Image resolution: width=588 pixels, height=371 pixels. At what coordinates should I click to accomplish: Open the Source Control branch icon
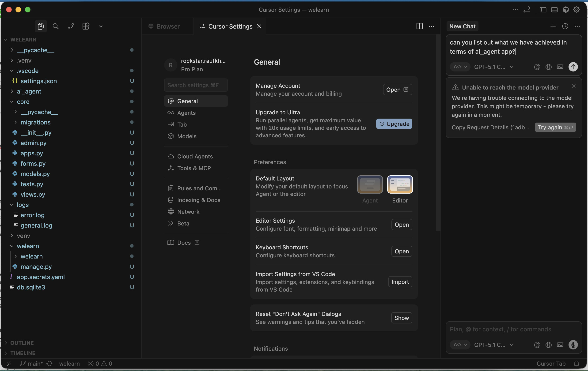click(71, 26)
